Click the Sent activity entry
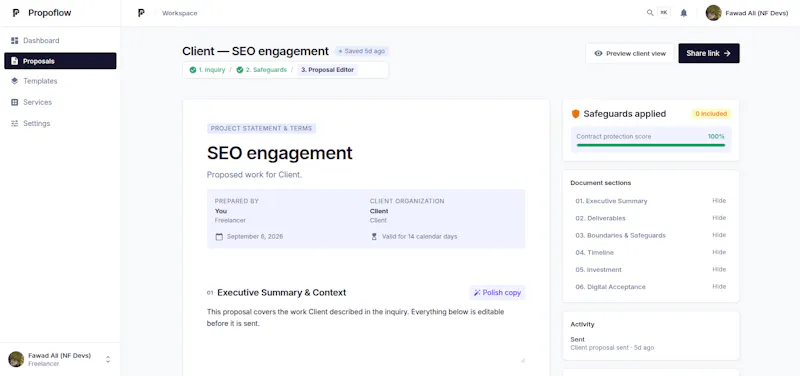The image size is (800, 376). point(612,343)
